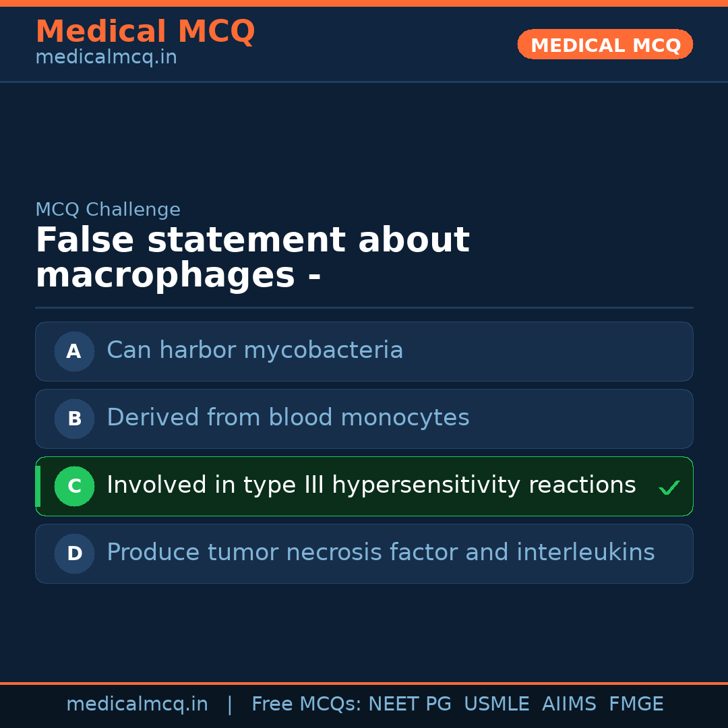Click the green letter C circle
728x728 pixels.
(x=74, y=486)
